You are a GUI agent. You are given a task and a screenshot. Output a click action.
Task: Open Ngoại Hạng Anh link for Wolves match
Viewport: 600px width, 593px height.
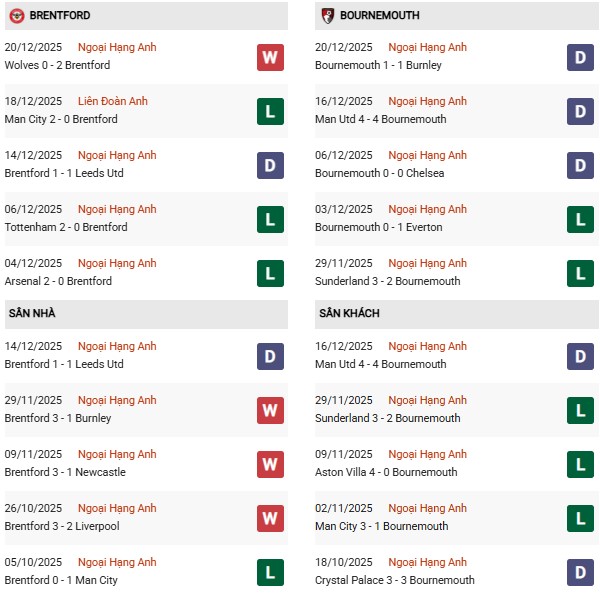click(118, 48)
